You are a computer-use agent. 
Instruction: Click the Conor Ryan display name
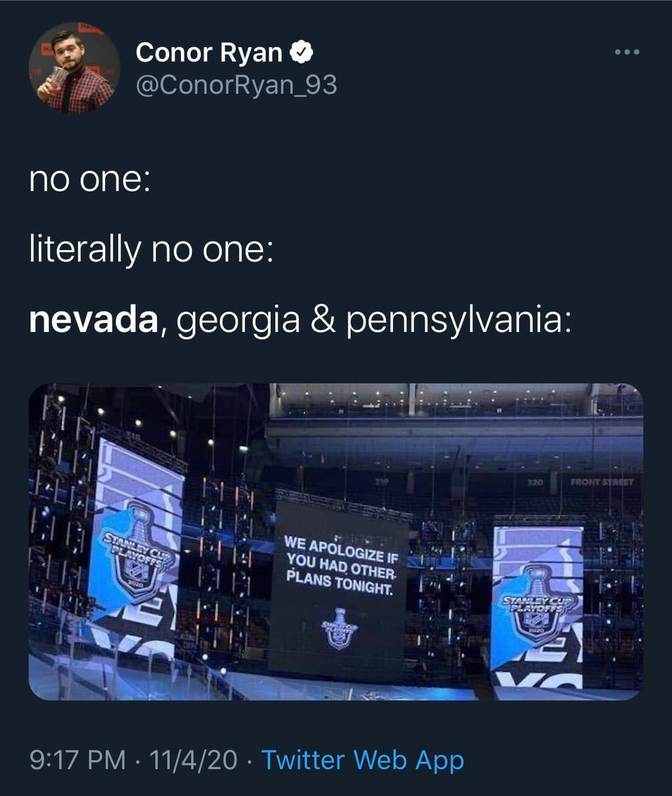(x=209, y=53)
